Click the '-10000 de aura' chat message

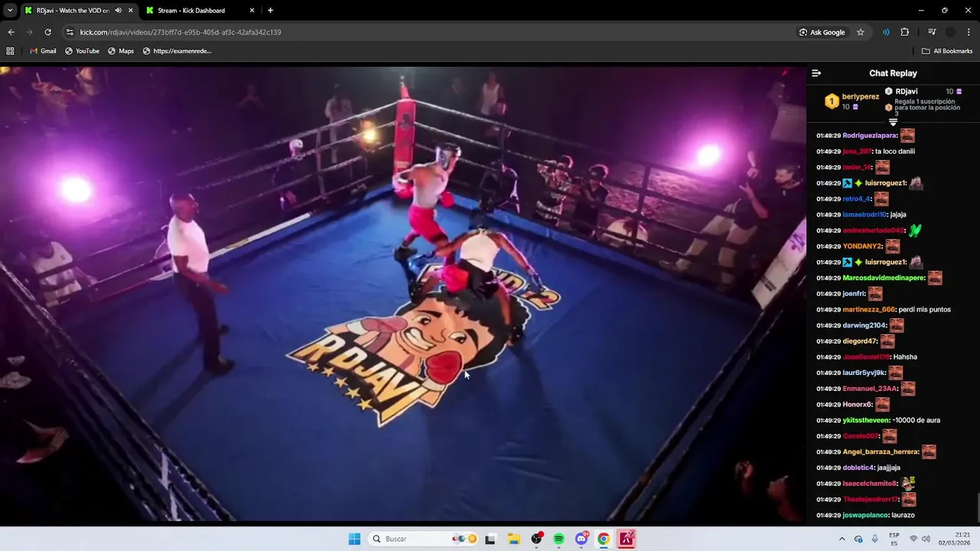(916, 420)
